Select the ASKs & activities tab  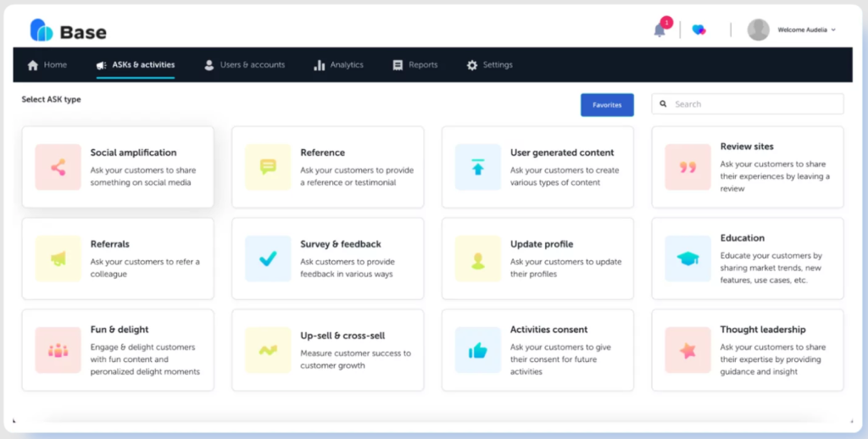tap(136, 64)
